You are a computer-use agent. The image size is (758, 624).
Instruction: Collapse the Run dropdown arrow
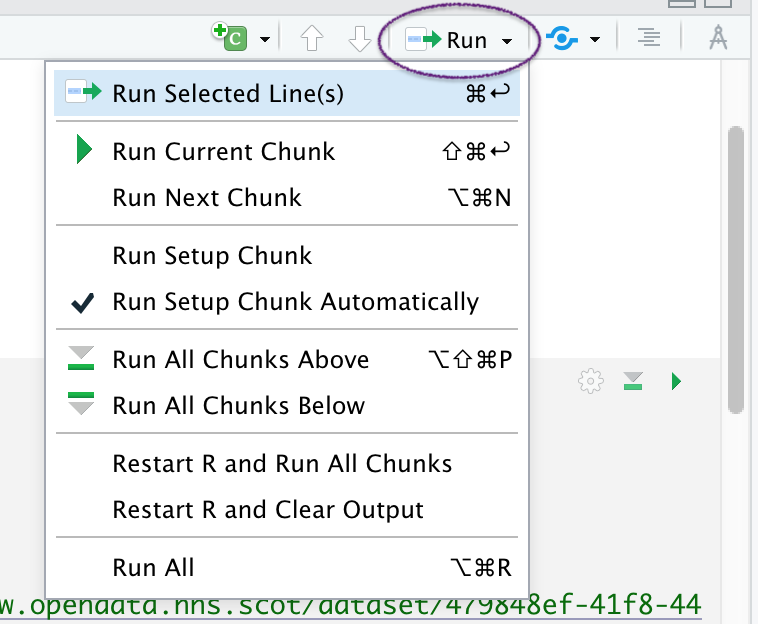click(x=508, y=41)
